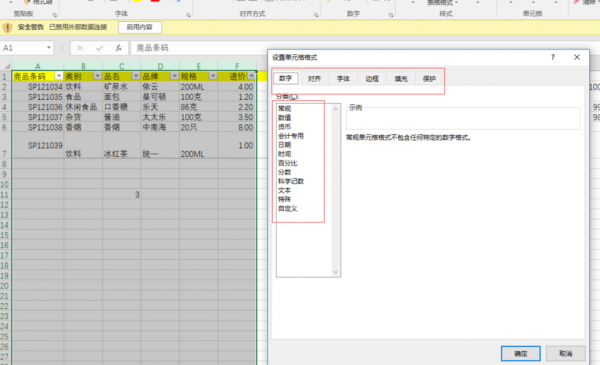Click cell containing 休闲食品
Screen dimensions: 600x365
click(83, 107)
